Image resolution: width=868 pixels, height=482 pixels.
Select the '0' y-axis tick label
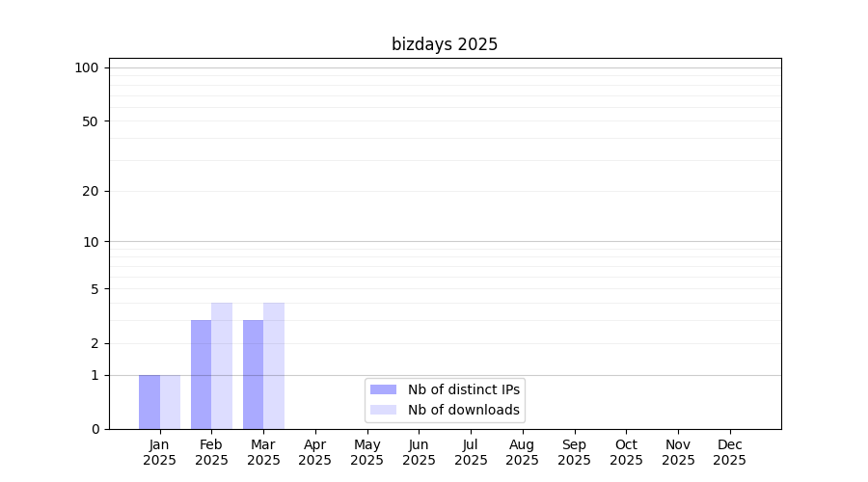pos(95,429)
